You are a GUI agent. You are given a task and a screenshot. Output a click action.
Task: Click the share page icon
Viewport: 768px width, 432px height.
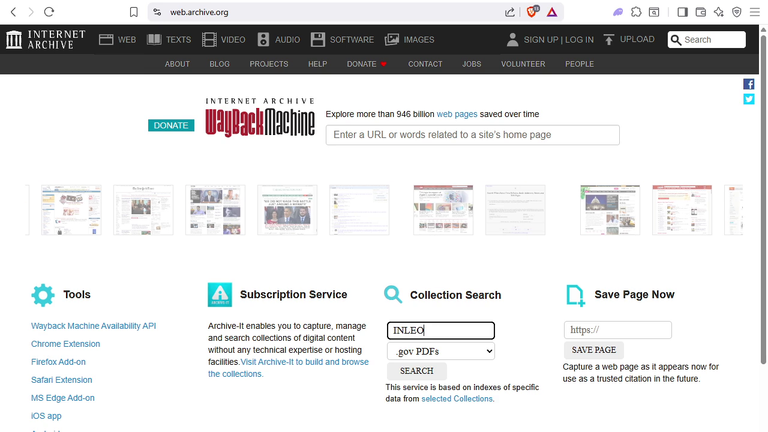click(x=510, y=12)
